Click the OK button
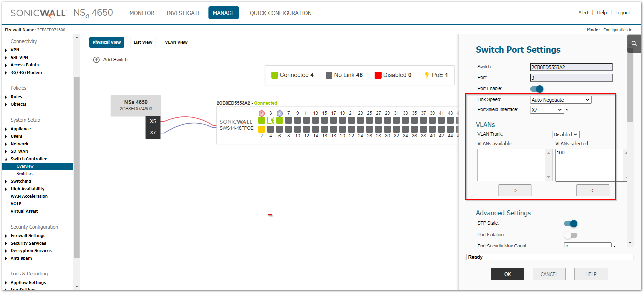This screenshot has height=293, width=644. (x=507, y=274)
